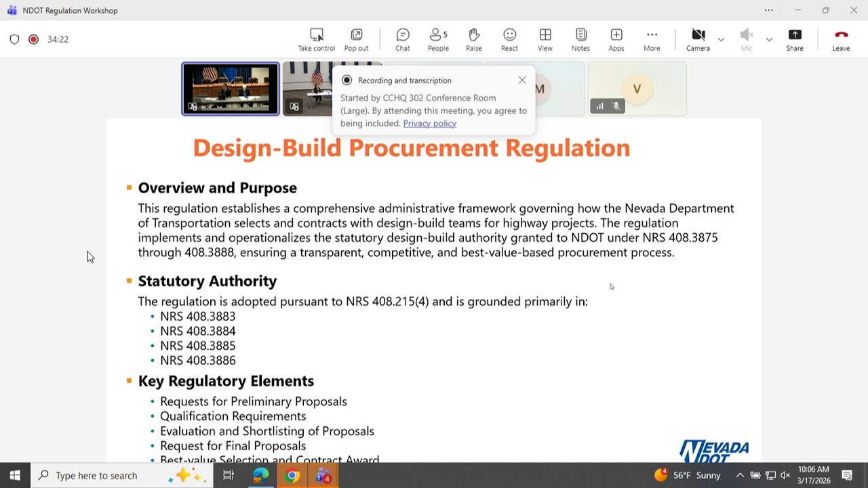Click the NRS 408.3885 bullet
The image size is (868, 488).
tap(197, 346)
